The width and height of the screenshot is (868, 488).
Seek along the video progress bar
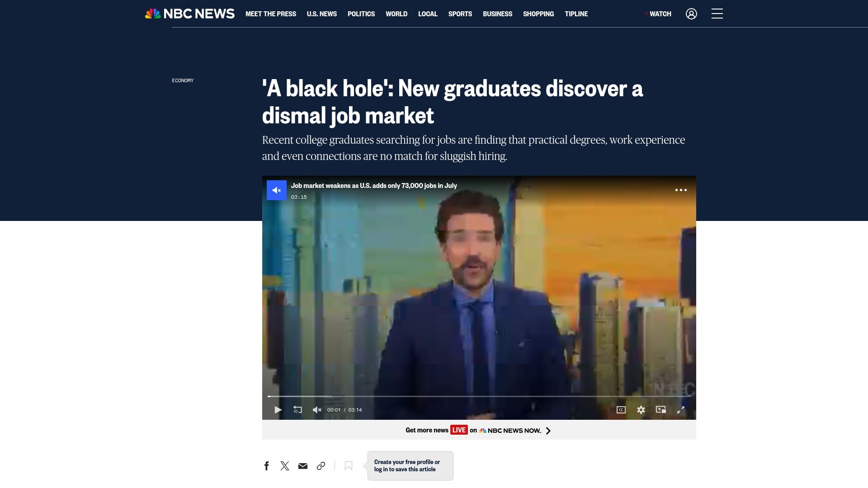[479, 396]
